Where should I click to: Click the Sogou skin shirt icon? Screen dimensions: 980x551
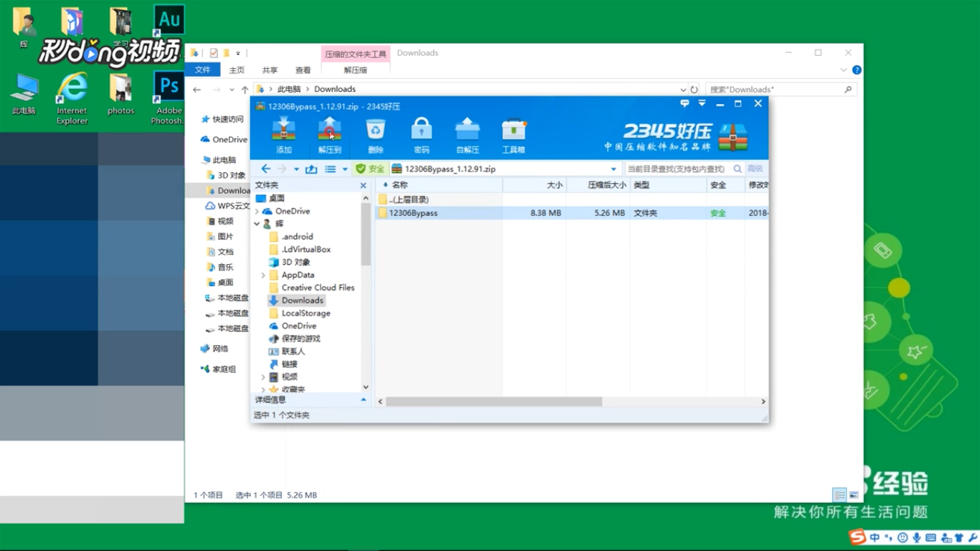958,537
